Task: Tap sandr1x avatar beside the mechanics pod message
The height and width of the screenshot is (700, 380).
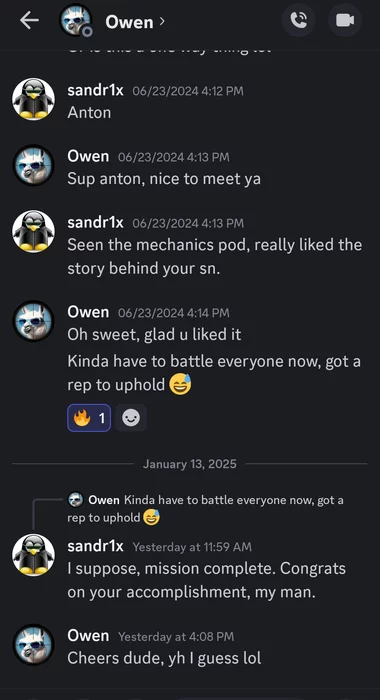Action: coord(33,231)
